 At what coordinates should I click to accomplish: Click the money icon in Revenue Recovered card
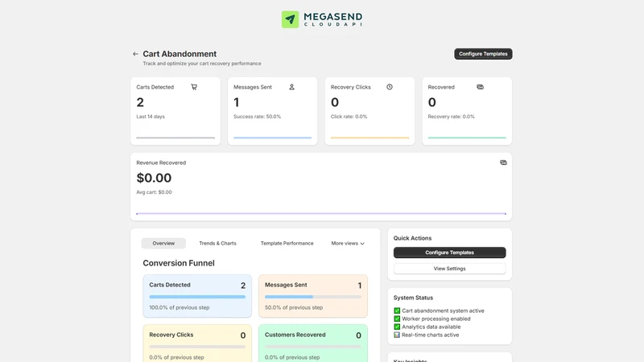503,162
